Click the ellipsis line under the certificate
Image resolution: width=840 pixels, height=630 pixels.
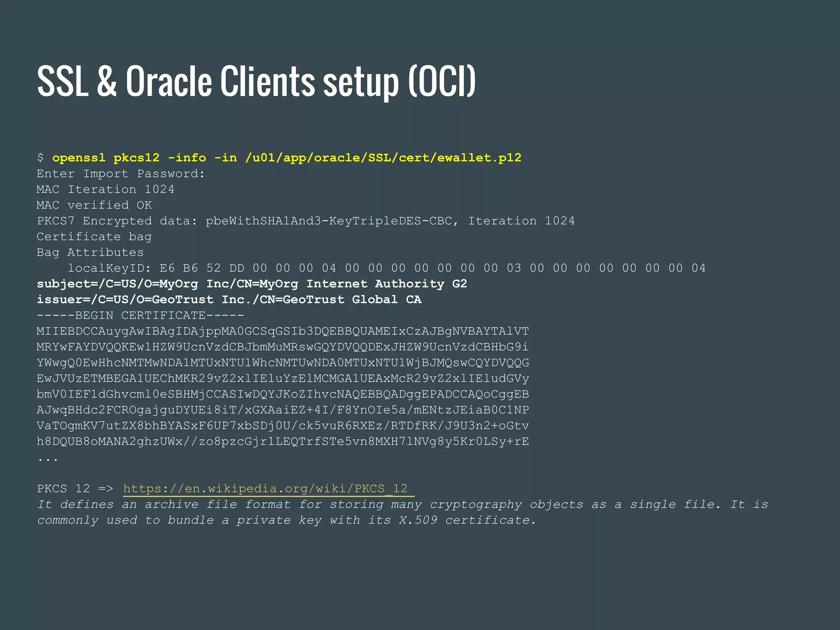pyautogui.click(x=48, y=459)
